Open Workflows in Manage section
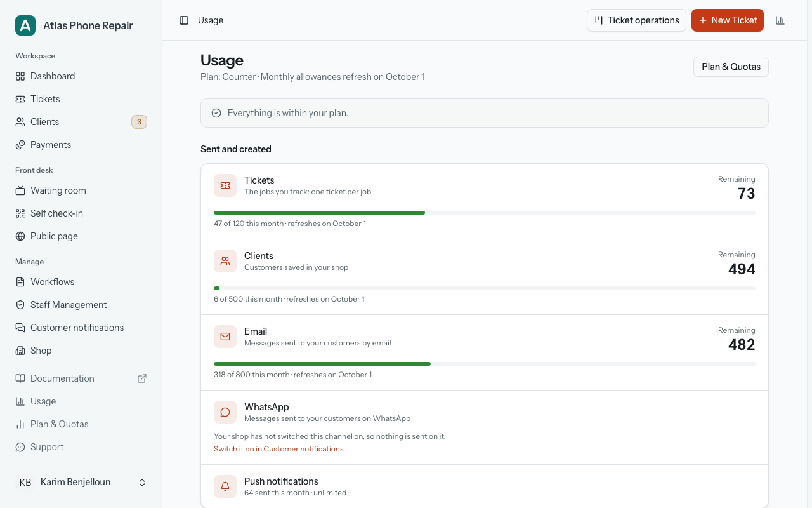 click(81, 282)
